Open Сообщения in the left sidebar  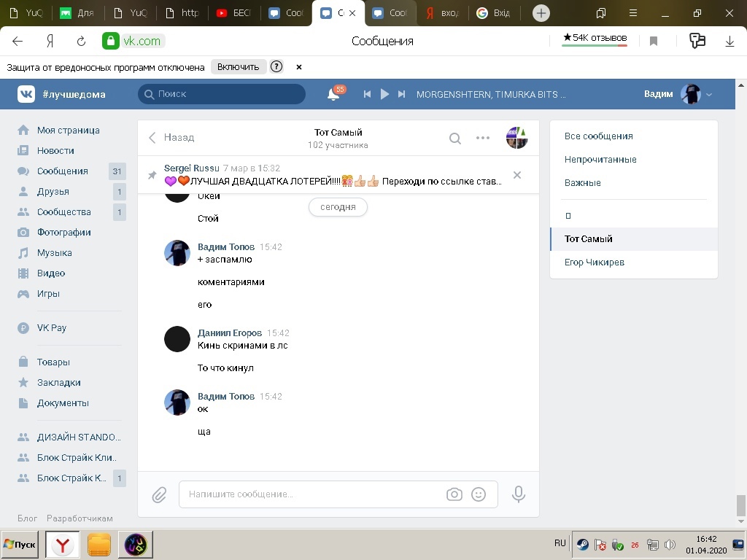(63, 171)
